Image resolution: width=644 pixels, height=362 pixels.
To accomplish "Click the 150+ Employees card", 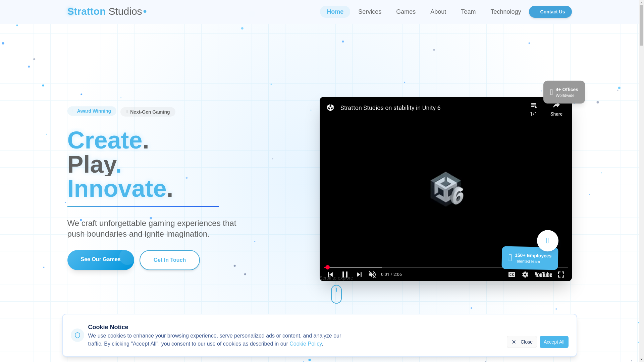I will tap(530, 258).
